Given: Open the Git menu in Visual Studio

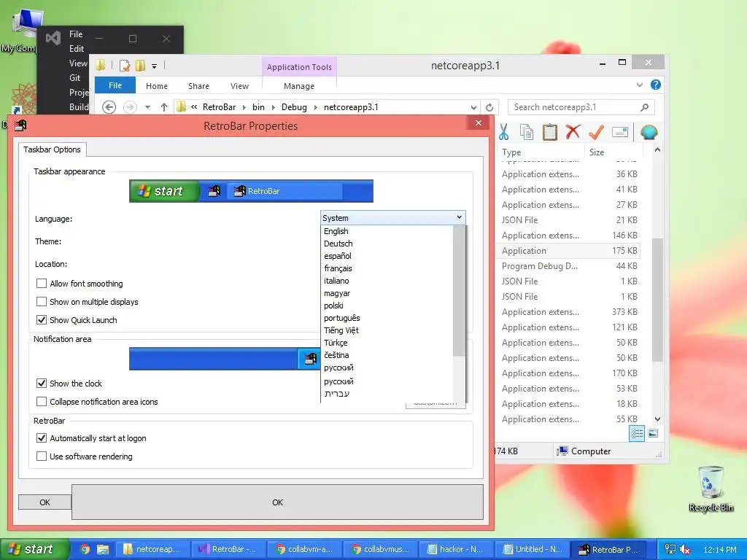Looking at the screenshot, I should 75,77.
